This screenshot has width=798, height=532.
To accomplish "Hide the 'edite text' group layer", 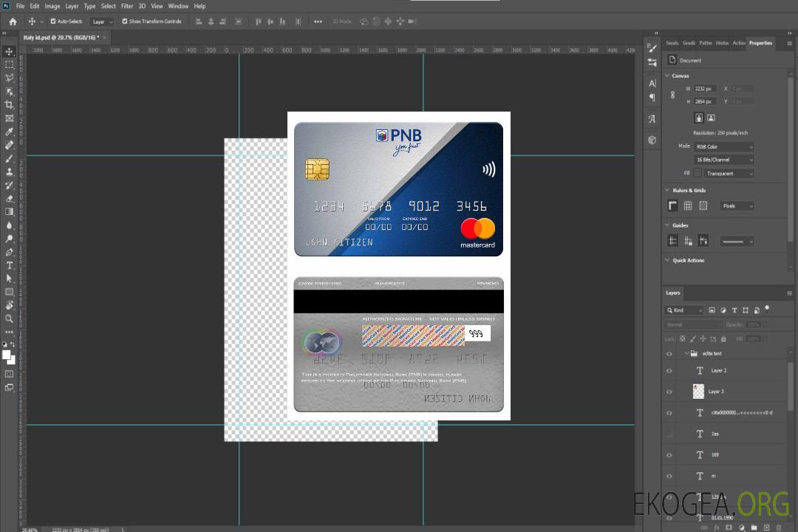I will [x=669, y=354].
